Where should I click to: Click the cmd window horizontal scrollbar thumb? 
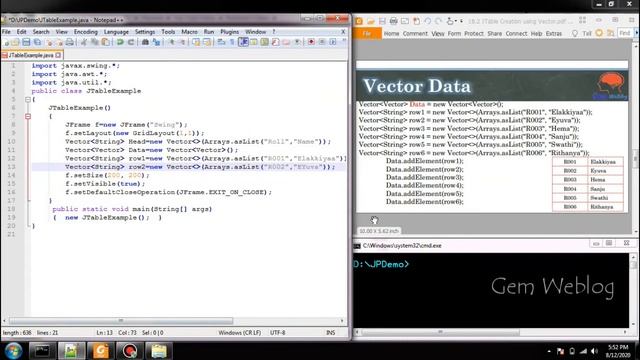[440, 332]
